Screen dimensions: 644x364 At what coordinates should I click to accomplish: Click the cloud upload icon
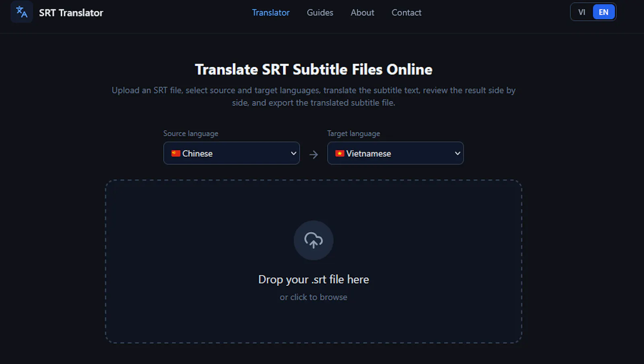coord(314,240)
